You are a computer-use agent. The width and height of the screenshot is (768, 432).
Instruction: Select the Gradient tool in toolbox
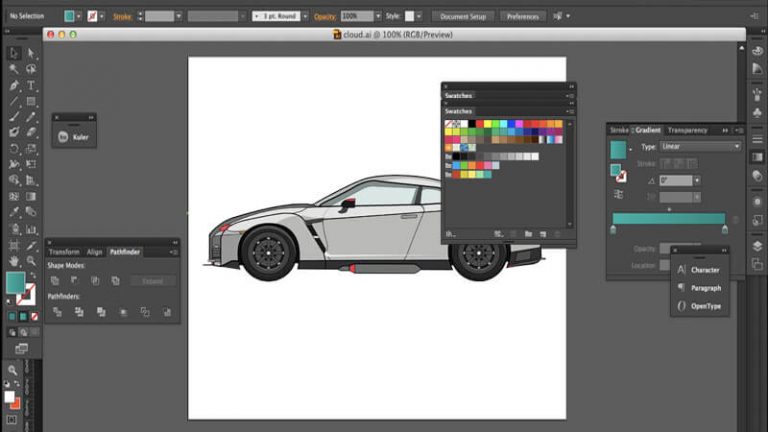tap(31, 196)
